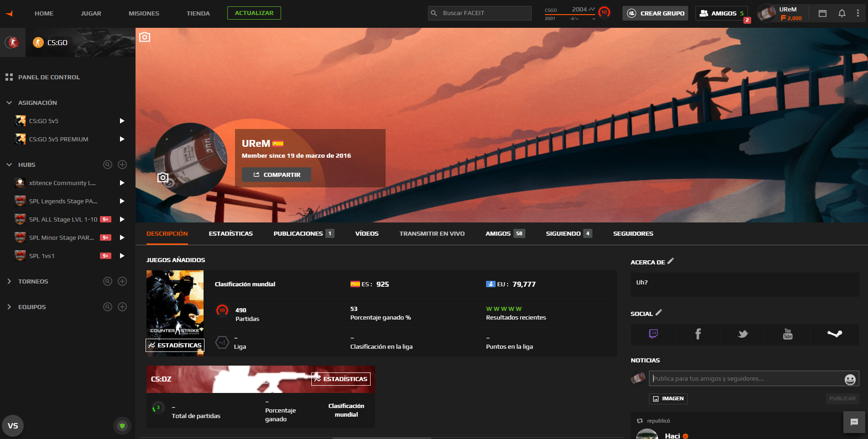Edit the Social section pencil

(659, 313)
